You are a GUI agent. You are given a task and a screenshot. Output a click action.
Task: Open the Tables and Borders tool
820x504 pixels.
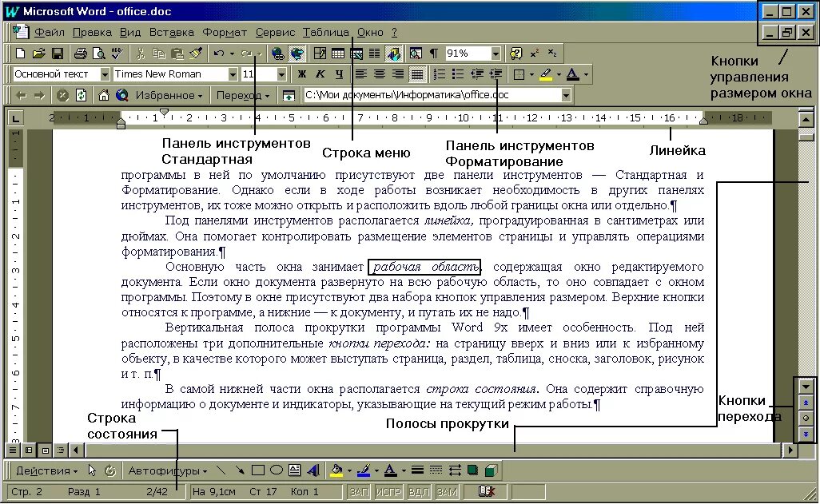pos(320,54)
